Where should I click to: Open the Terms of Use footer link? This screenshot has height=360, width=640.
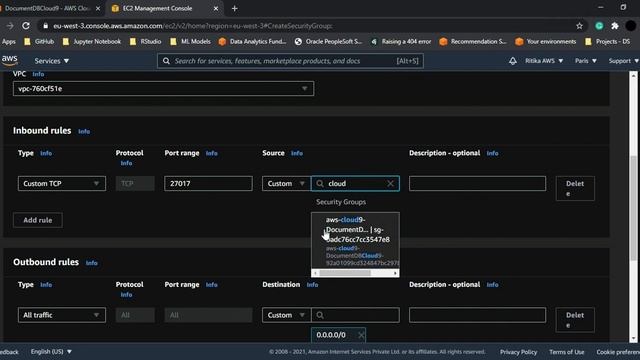[567, 352]
